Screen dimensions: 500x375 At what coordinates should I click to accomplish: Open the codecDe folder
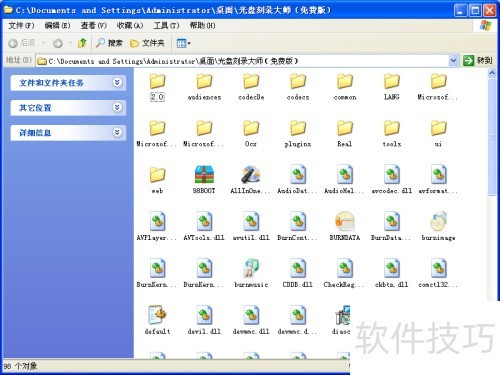tap(251, 87)
